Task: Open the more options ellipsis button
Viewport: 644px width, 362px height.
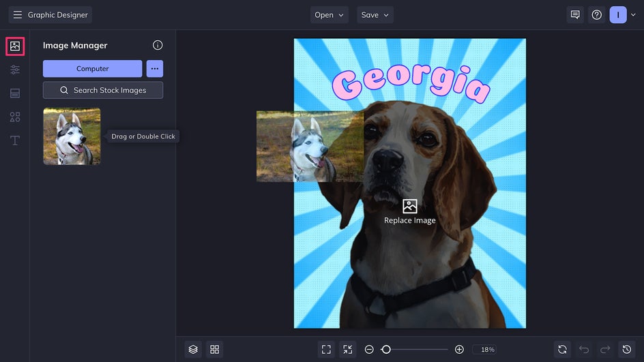Action: click(x=155, y=69)
